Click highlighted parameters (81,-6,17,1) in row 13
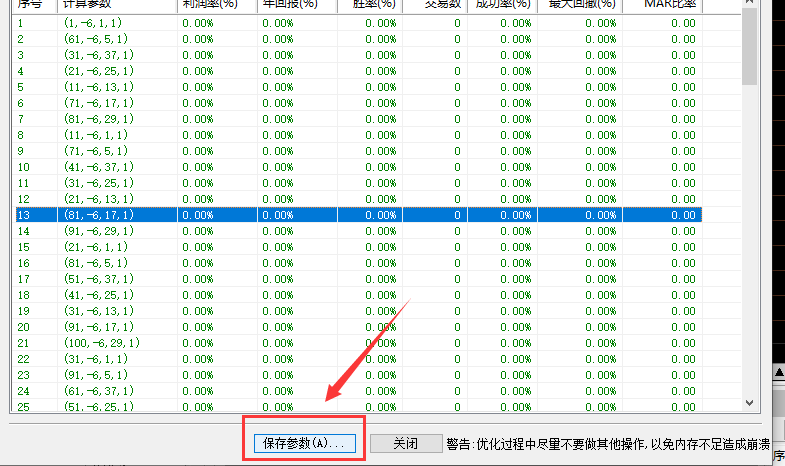Screen dimensions: 785x466 pyautogui.click(x=99, y=215)
